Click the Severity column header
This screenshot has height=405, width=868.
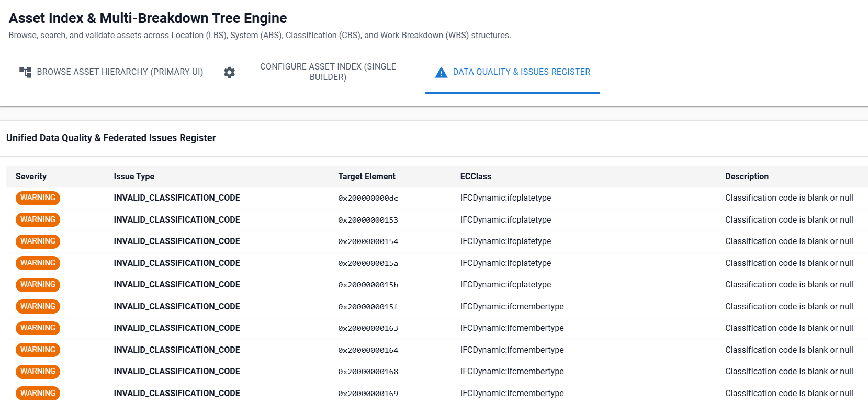click(x=31, y=177)
